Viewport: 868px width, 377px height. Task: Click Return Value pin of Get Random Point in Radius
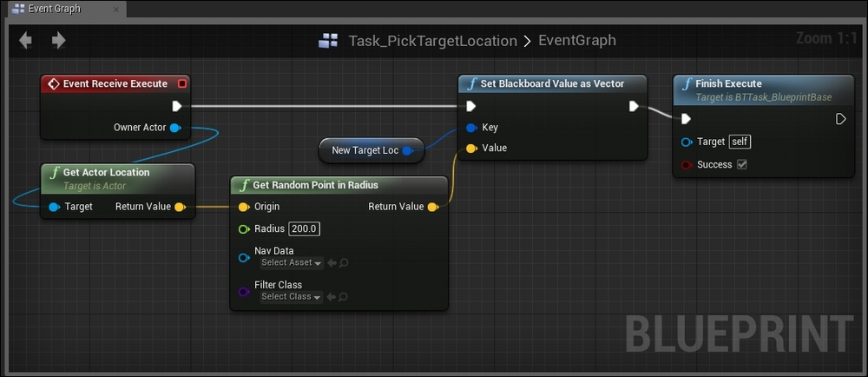433,207
